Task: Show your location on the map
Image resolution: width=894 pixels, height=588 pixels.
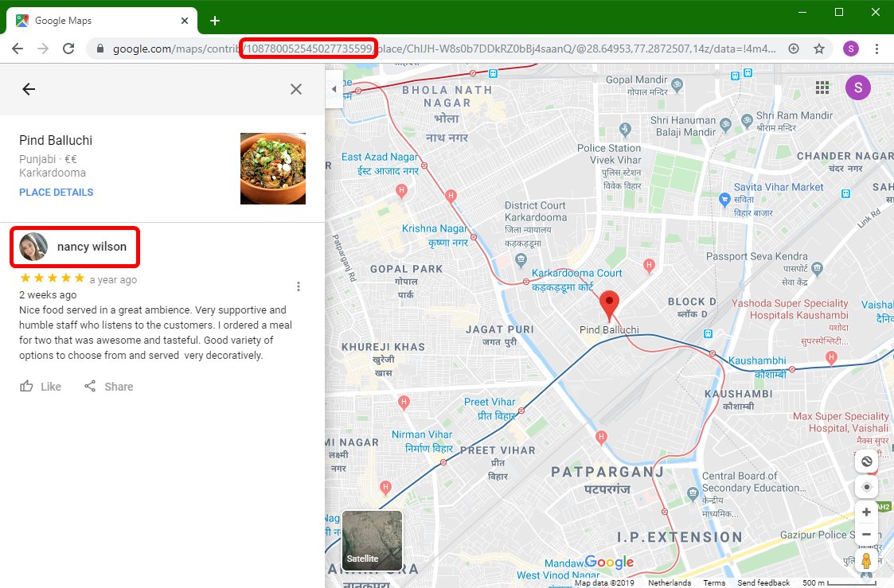Action: (x=866, y=487)
